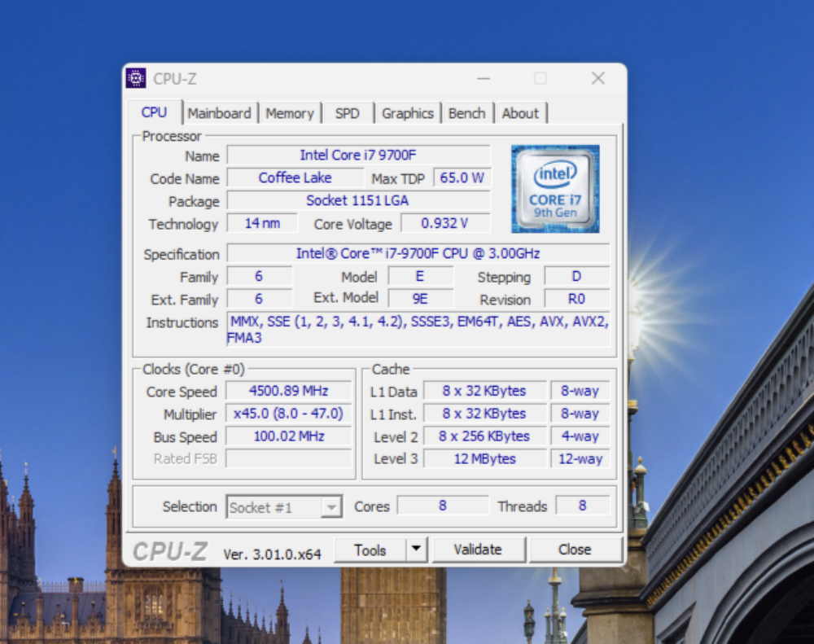Screen dimensions: 814x644
Task: Click the Cores count field
Action: coord(443,506)
